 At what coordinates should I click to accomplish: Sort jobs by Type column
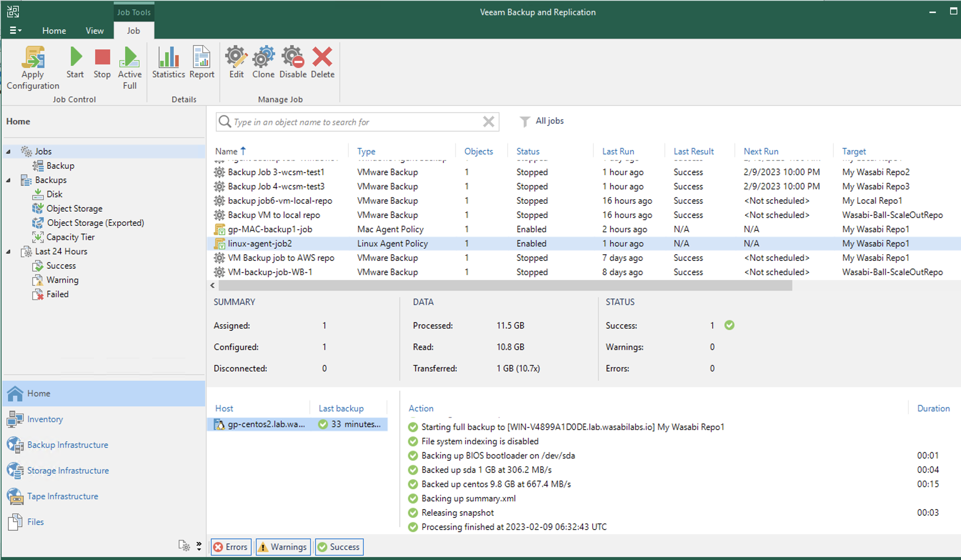(366, 151)
